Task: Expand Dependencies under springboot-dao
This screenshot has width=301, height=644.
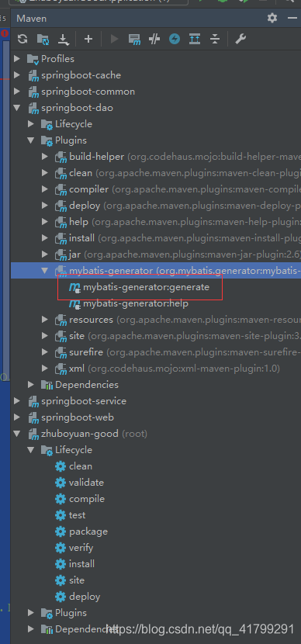Action: 31,385
